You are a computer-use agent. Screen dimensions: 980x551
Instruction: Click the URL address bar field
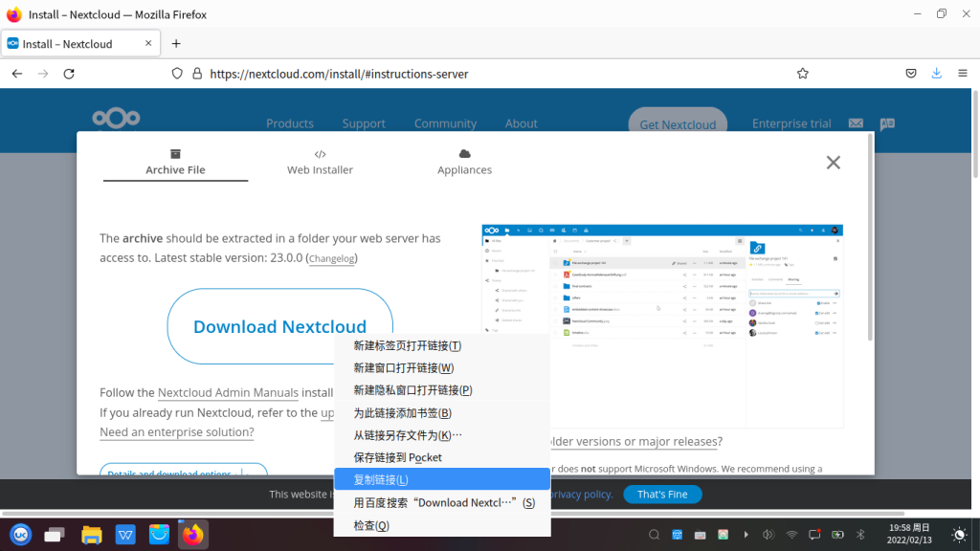click(479, 74)
